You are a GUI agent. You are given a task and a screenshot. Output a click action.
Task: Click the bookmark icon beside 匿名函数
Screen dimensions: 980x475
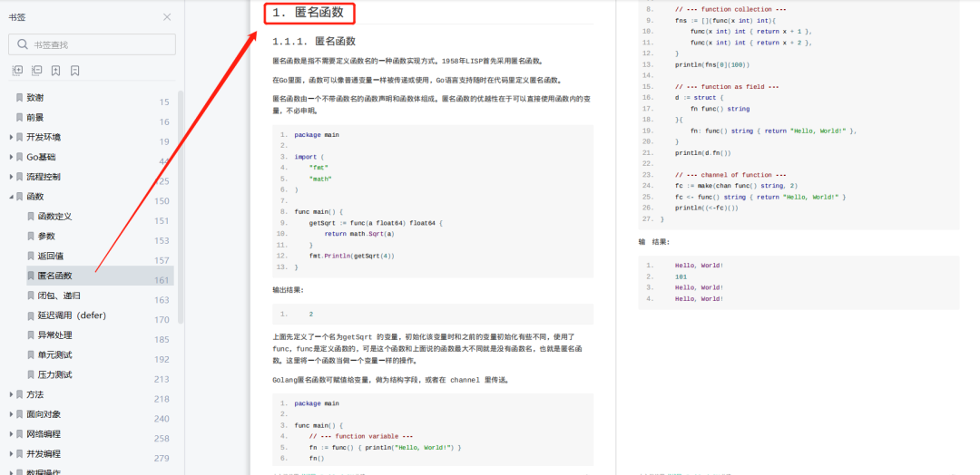[30, 276]
